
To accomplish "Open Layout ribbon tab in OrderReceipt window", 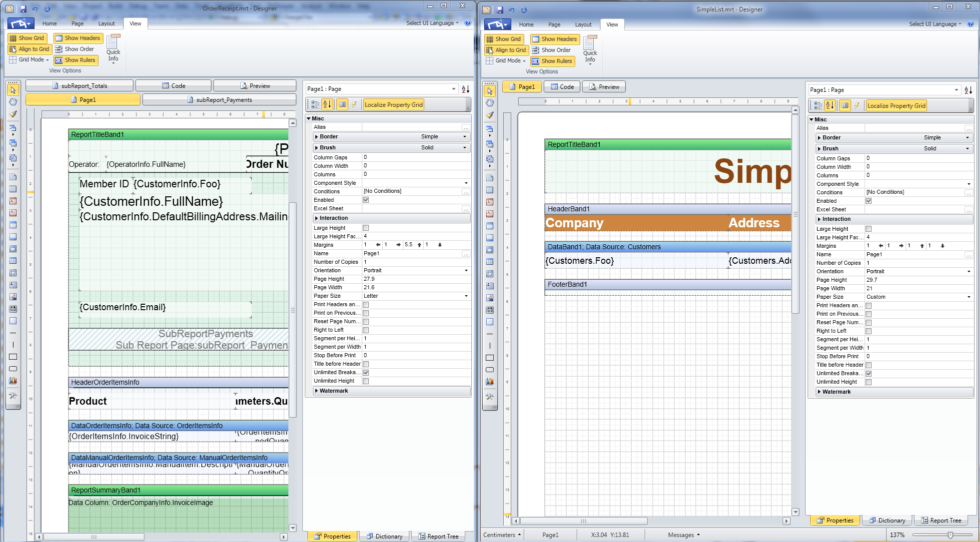I will click(x=106, y=23).
